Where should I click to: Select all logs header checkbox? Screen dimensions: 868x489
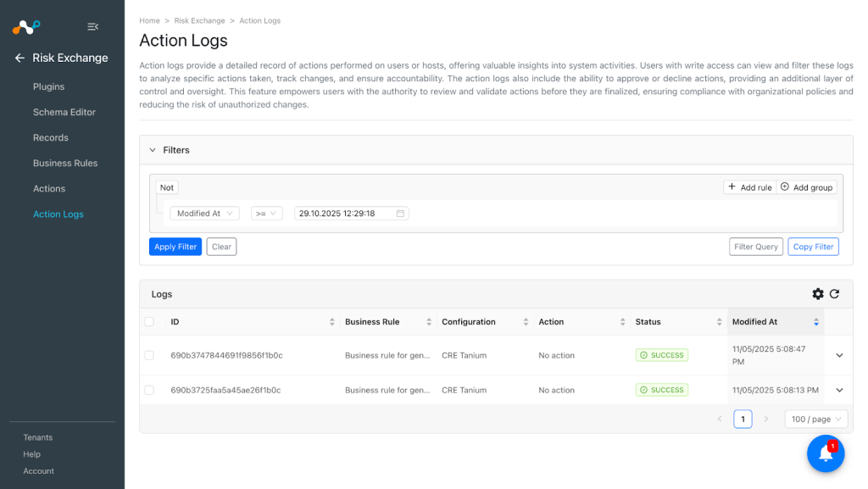coord(149,322)
